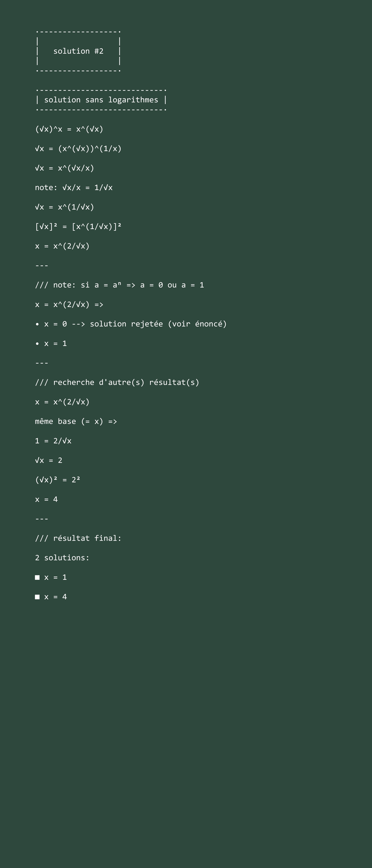Click the bullet line 'x = 1'
This screenshot has height=868, width=372.
51,343
